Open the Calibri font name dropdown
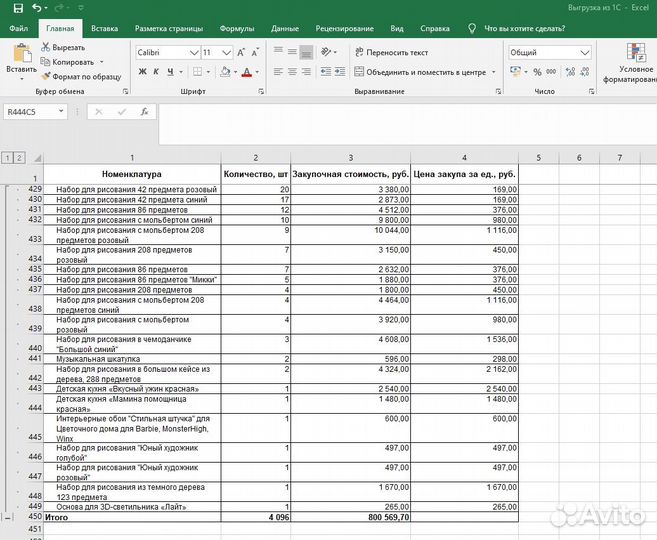The height and width of the screenshot is (540, 657). coord(193,52)
